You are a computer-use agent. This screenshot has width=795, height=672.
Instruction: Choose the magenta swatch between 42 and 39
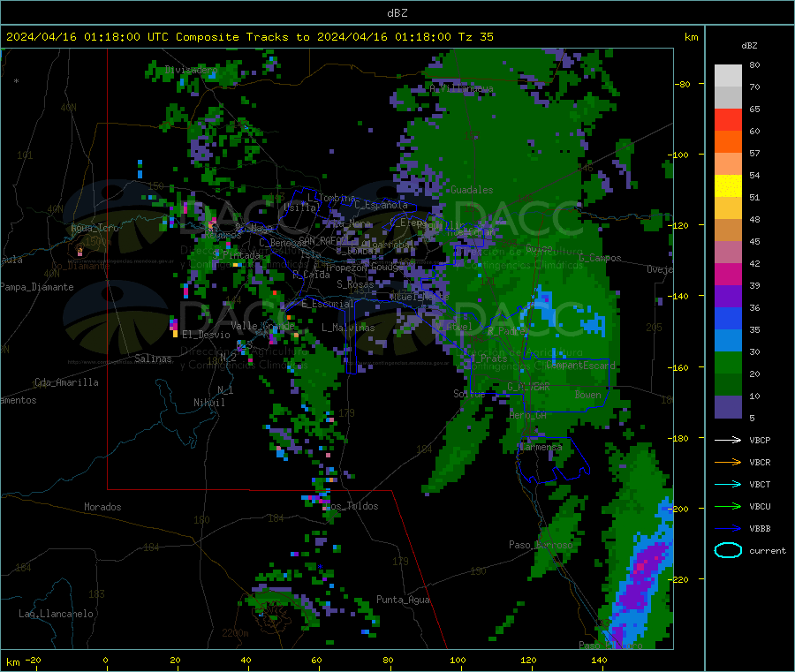point(728,274)
